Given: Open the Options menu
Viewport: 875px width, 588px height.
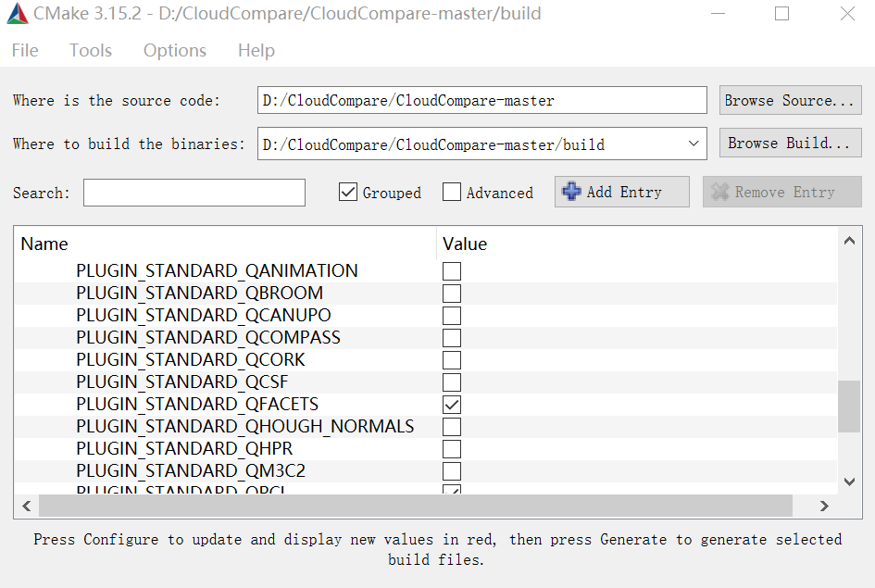Looking at the screenshot, I should pos(174,50).
